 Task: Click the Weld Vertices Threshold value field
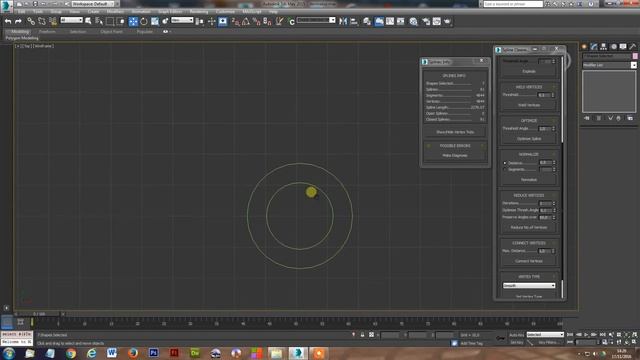coord(544,95)
